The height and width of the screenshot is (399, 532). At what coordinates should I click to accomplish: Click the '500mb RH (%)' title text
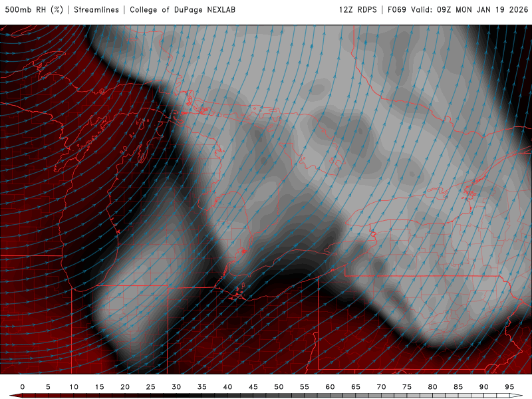[x=34, y=9]
